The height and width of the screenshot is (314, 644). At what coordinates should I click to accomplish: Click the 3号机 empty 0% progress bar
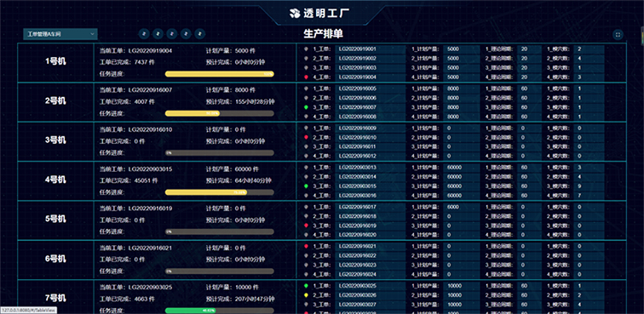pyautogui.click(x=219, y=152)
